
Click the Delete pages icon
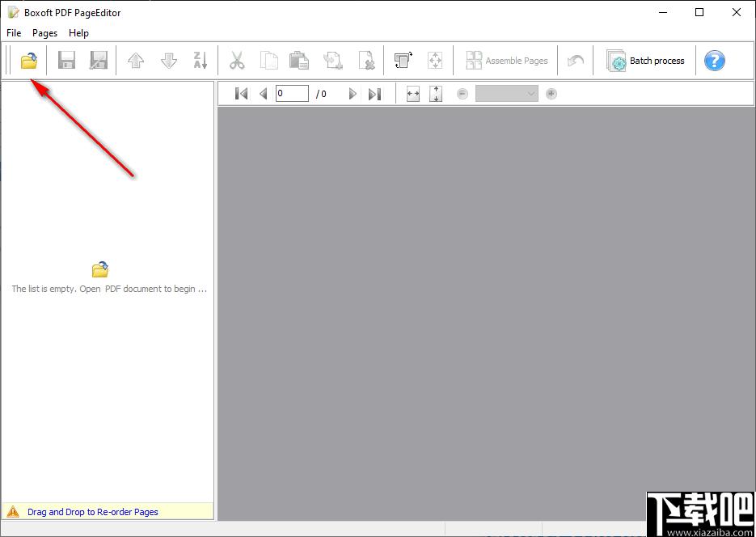coord(367,61)
